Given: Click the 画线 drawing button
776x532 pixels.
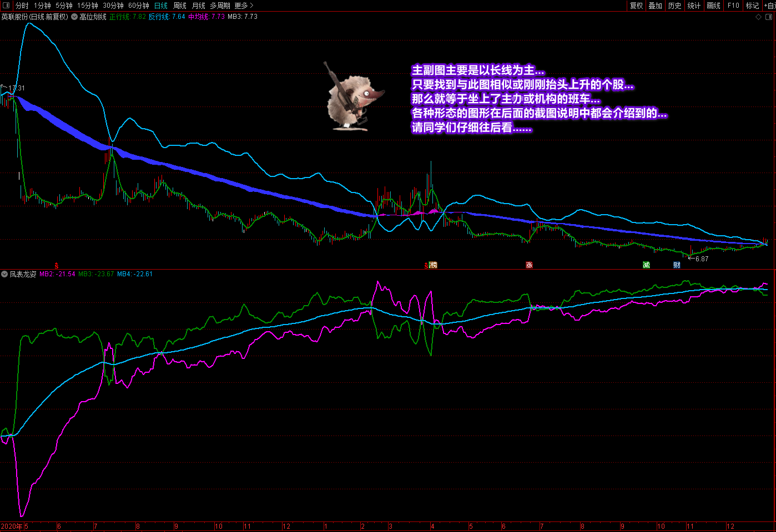Looking at the screenshot, I should pyautogui.click(x=713, y=6).
